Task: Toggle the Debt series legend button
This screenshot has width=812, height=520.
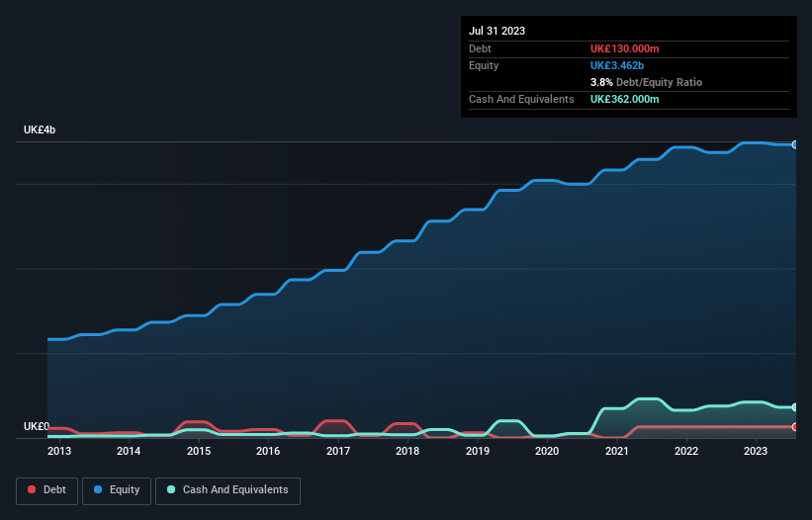Action: coord(47,490)
